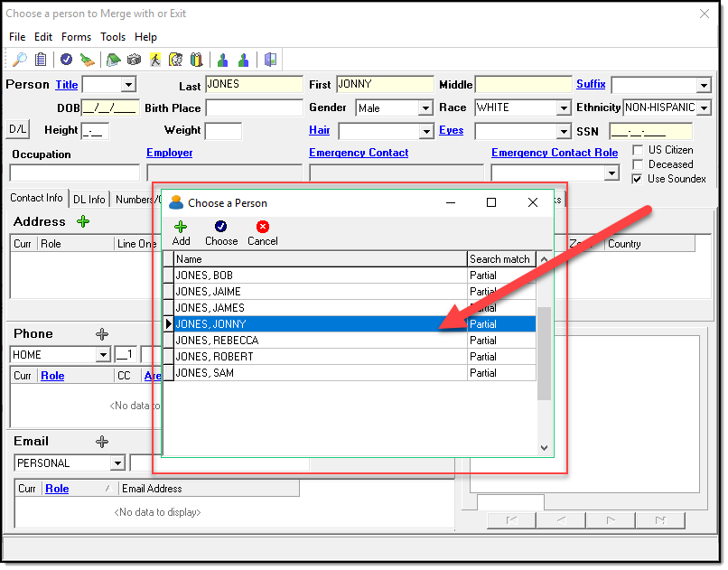Expand the Race dropdown list
The image size is (728, 570).
coord(564,108)
